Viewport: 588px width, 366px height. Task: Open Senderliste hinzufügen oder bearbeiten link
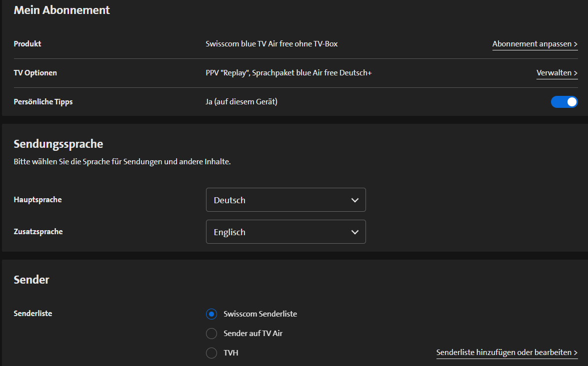click(x=507, y=353)
